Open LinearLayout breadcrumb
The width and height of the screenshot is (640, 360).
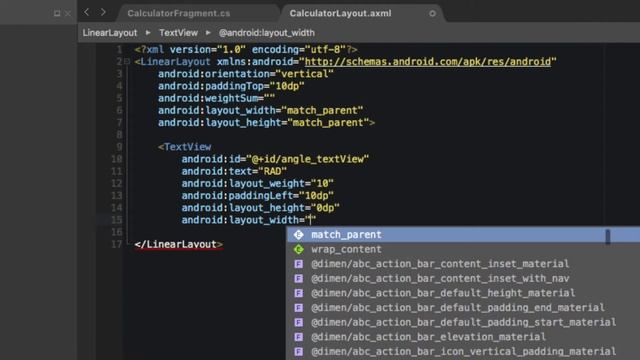point(110,33)
